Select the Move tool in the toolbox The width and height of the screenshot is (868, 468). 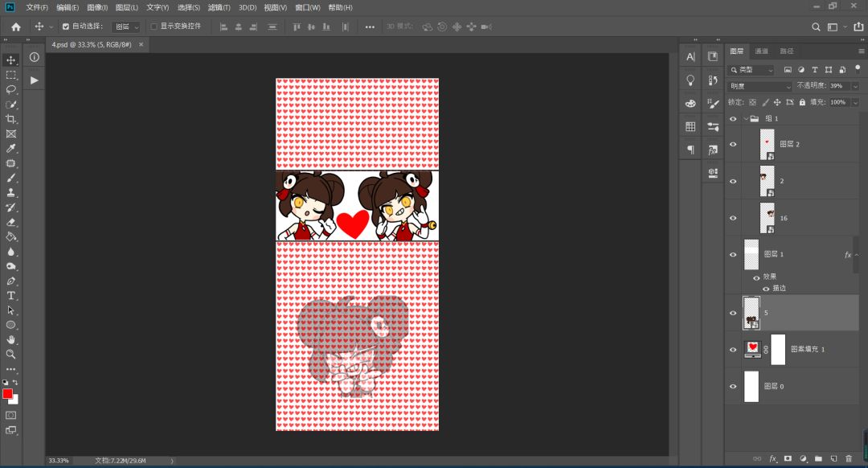point(10,60)
